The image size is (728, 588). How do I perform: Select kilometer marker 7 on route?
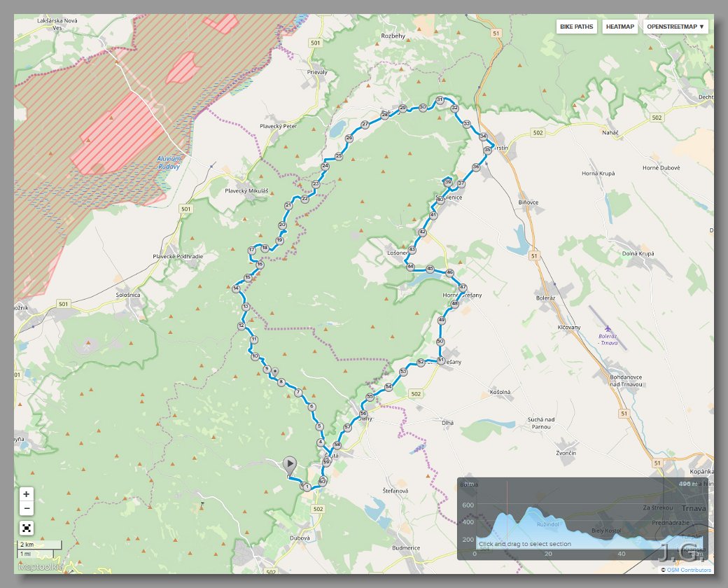click(x=298, y=393)
